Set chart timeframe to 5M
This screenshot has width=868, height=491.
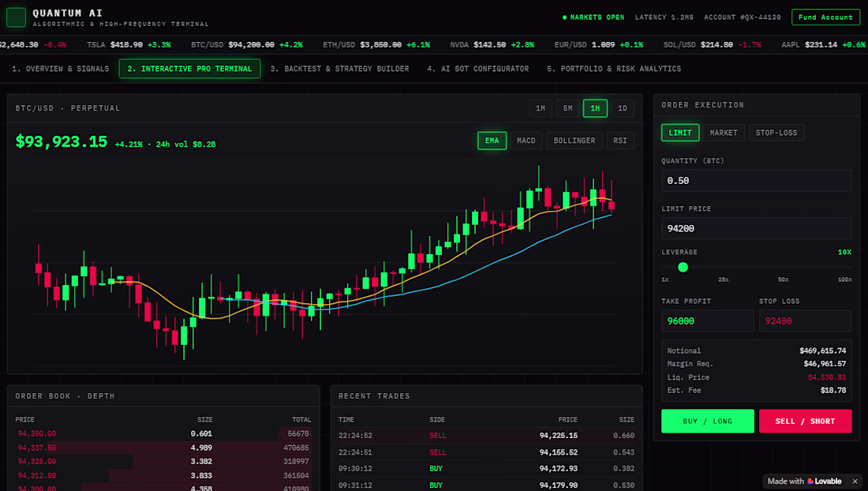tap(567, 108)
